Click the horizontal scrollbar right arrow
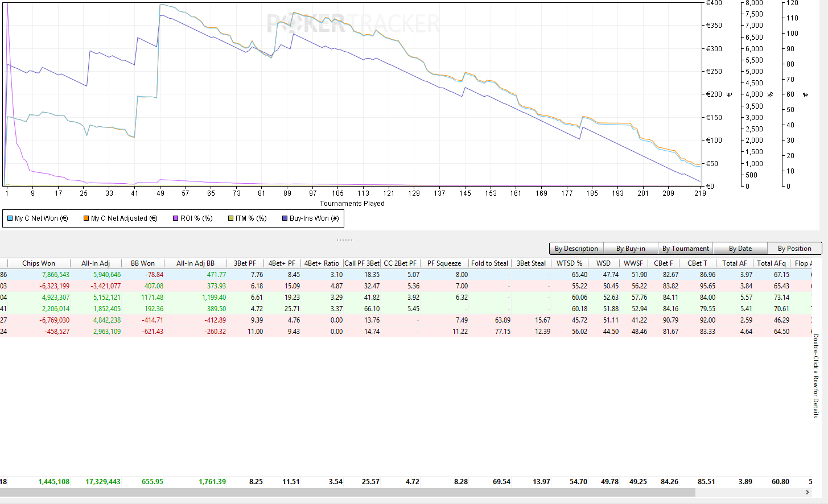 click(807, 492)
